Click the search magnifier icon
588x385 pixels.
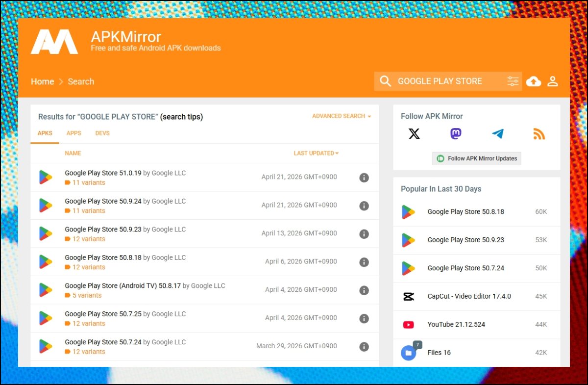click(385, 81)
